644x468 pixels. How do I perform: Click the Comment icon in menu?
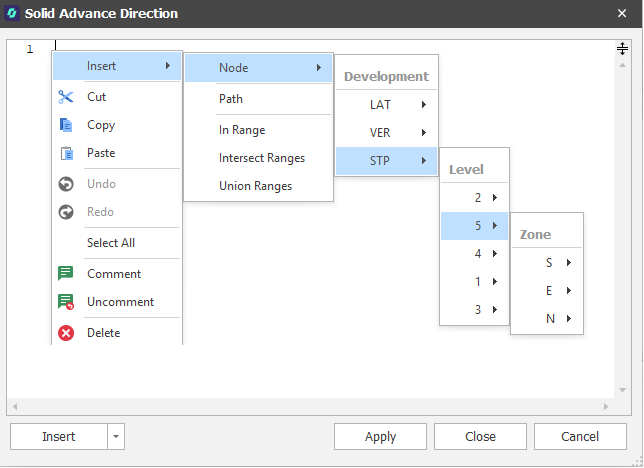pos(66,274)
